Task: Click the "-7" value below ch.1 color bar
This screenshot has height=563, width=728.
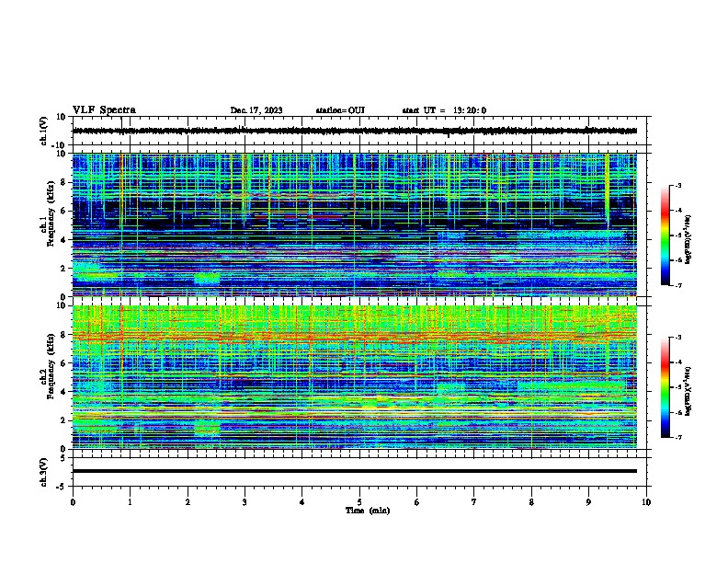Action: click(x=677, y=285)
